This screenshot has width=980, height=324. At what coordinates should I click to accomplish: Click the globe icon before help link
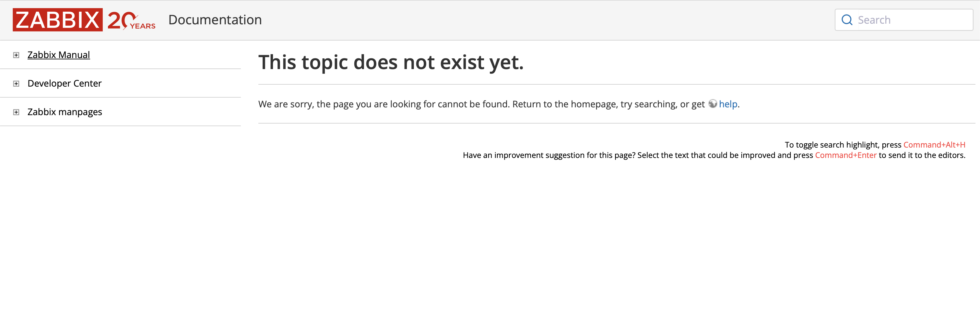(713, 103)
